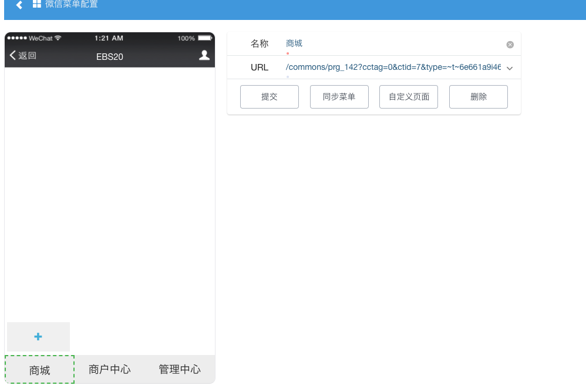Image resolution: width=586 pixels, height=392 pixels.
Task: Click the 同步菜单 button
Action: [339, 97]
